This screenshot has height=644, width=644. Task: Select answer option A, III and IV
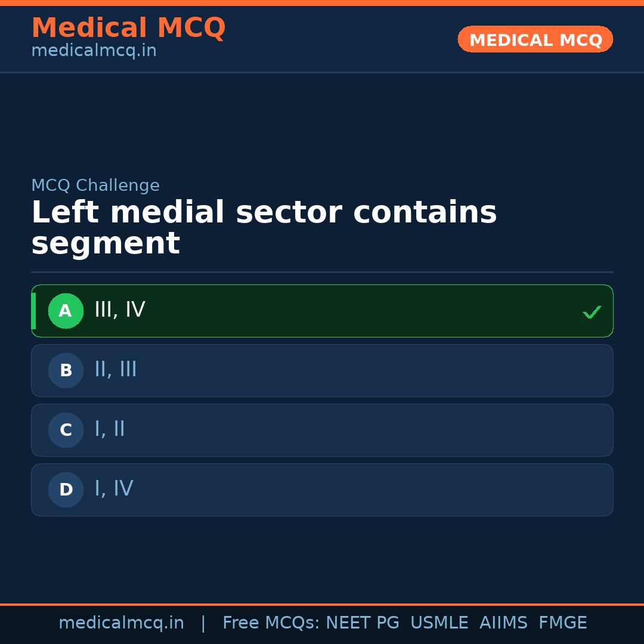322,311
